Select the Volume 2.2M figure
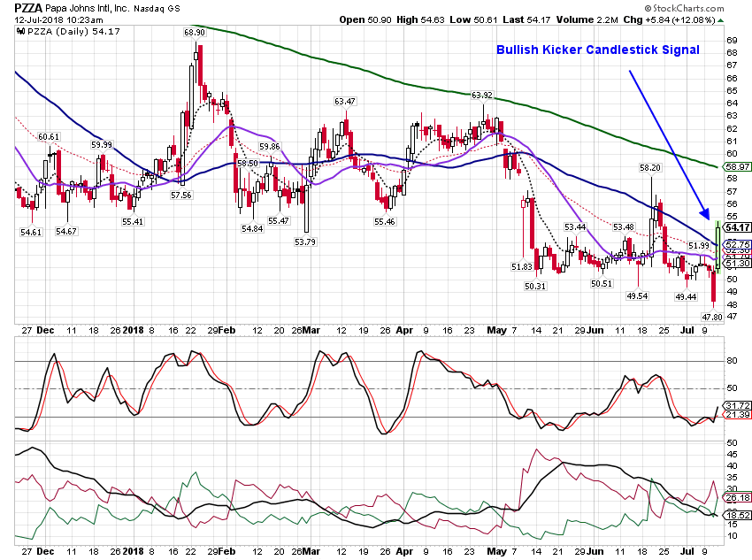This screenshot has width=752, height=560. click(587, 19)
